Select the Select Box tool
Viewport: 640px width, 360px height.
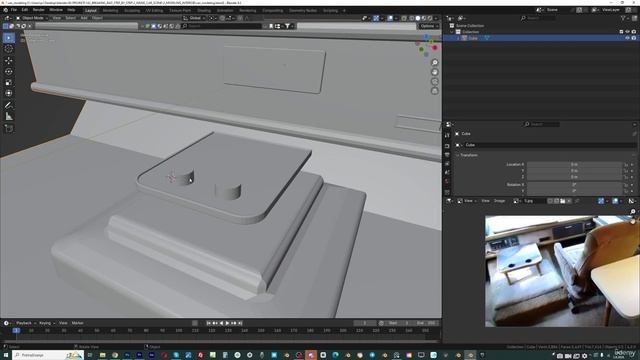click(x=9, y=38)
